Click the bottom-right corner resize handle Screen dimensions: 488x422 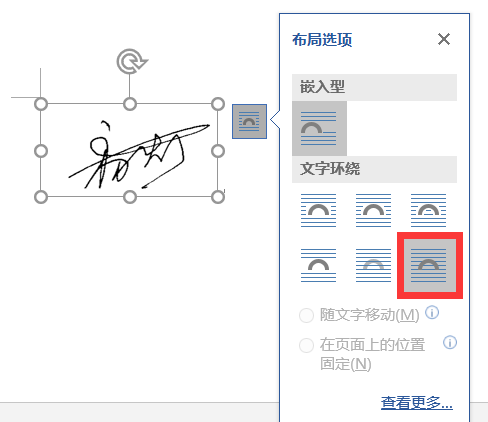218,197
